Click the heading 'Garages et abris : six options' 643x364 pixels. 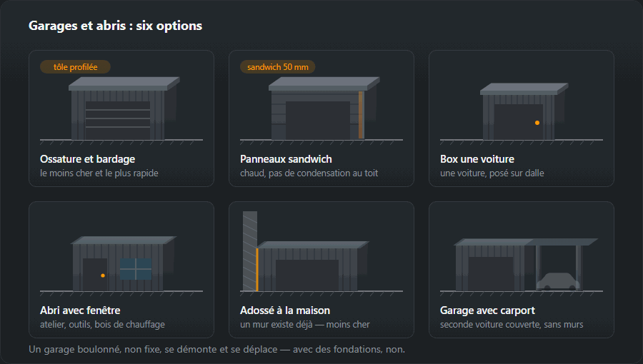115,26
